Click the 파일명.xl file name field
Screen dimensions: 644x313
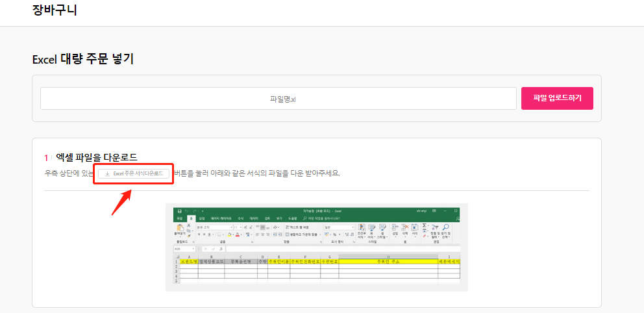(276, 99)
